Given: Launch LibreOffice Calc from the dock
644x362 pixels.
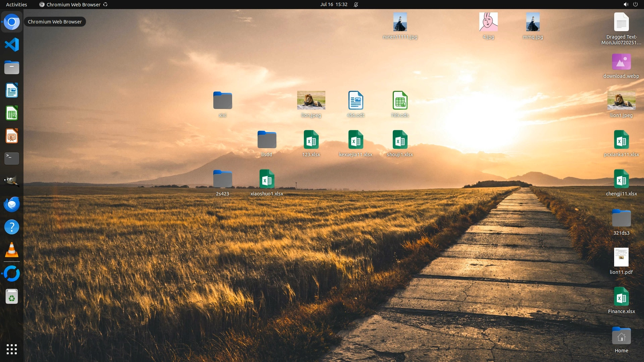Looking at the screenshot, I should click(x=12, y=113).
